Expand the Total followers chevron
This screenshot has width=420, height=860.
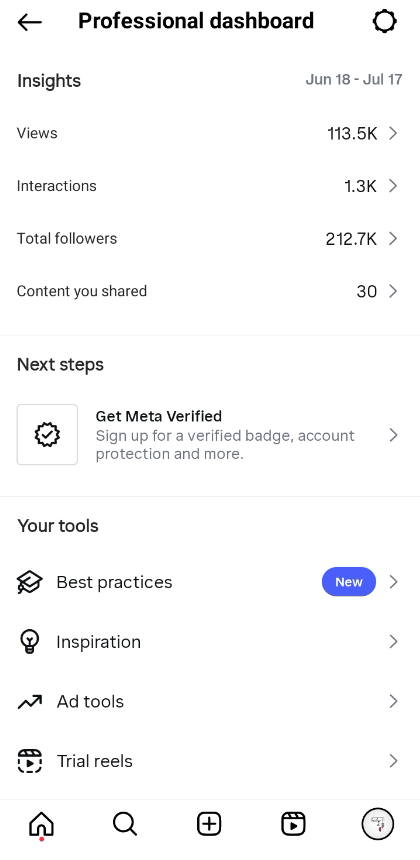tap(393, 239)
